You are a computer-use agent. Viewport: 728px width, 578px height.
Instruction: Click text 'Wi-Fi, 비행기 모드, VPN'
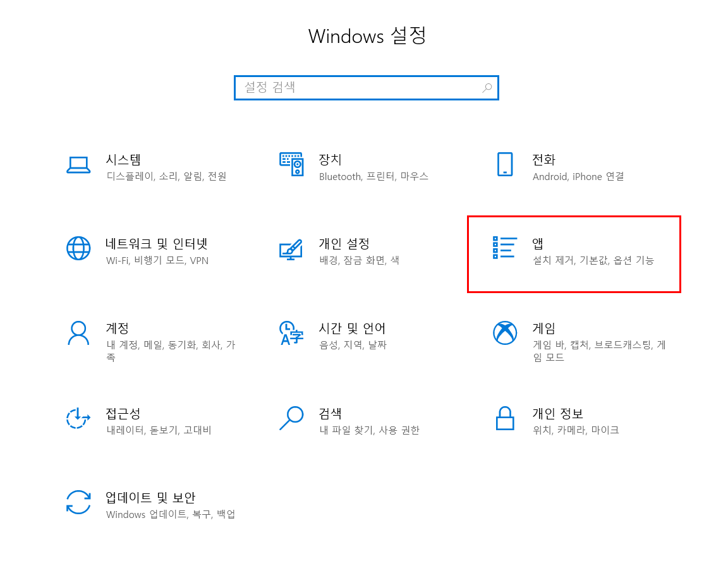[x=157, y=260]
